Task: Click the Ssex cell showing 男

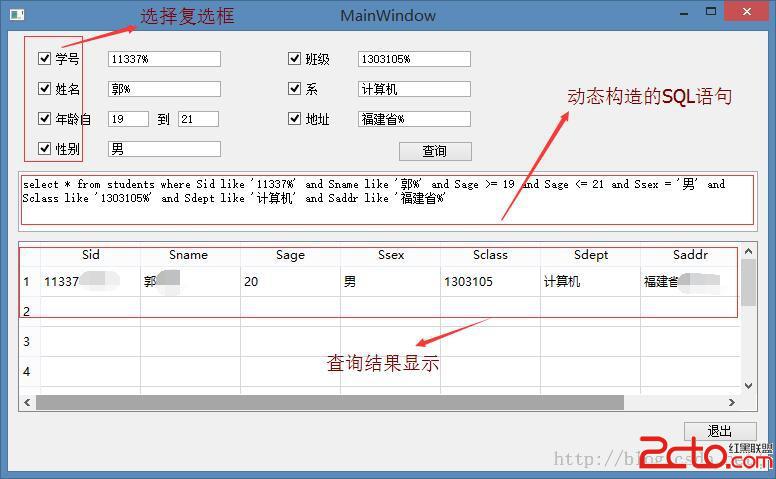Action: click(390, 282)
